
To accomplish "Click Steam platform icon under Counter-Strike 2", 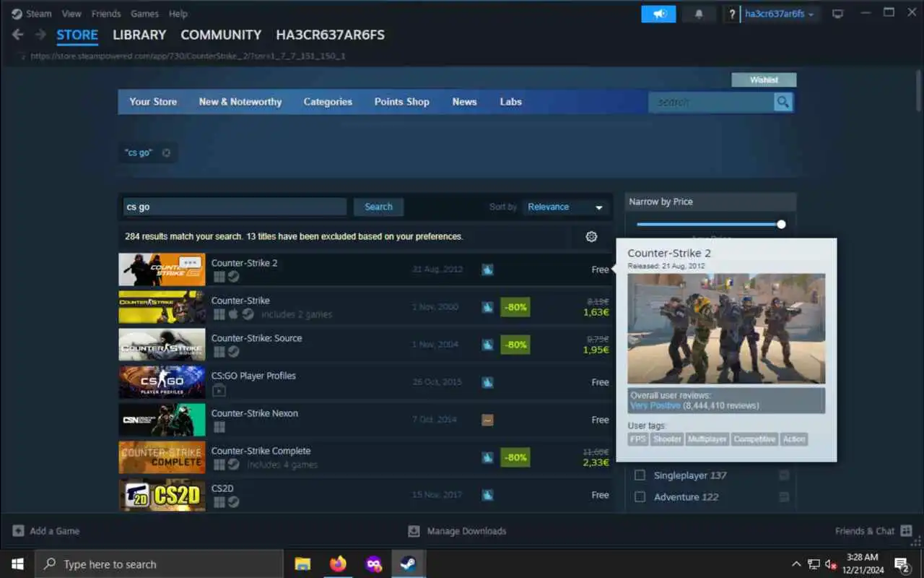I will (234, 277).
